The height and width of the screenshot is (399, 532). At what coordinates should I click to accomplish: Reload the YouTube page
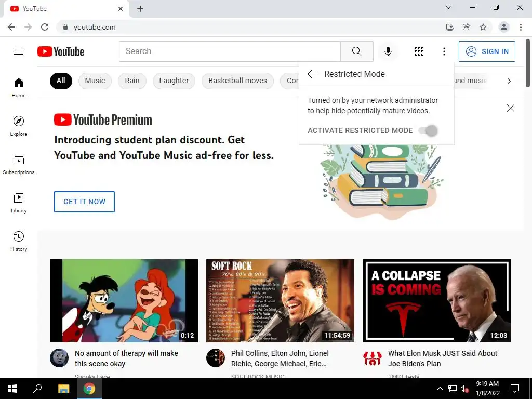pyautogui.click(x=45, y=27)
